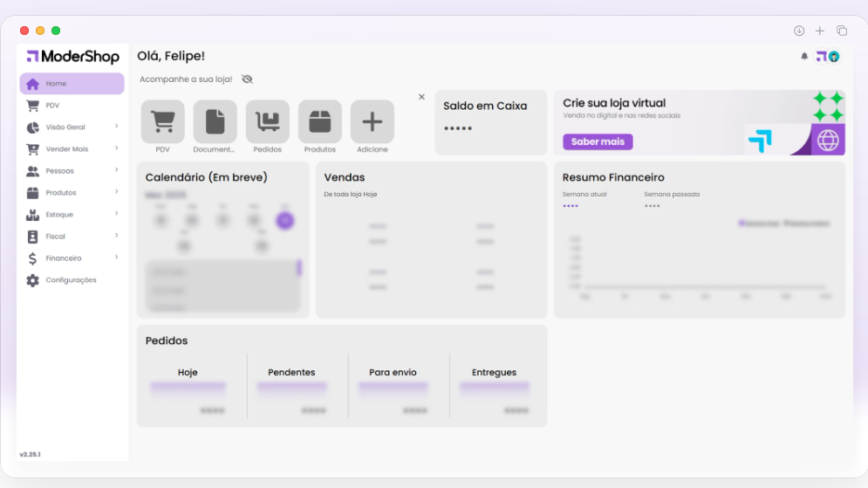Click the Saber mais button
Image resolution: width=868 pixels, height=488 pixels.
tap(598, 141)
